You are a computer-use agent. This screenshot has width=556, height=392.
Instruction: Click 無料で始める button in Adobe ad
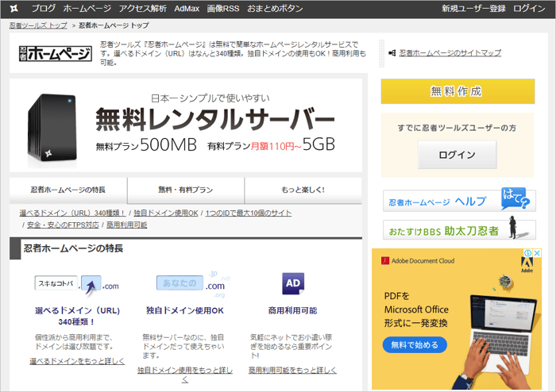(415, 345)
